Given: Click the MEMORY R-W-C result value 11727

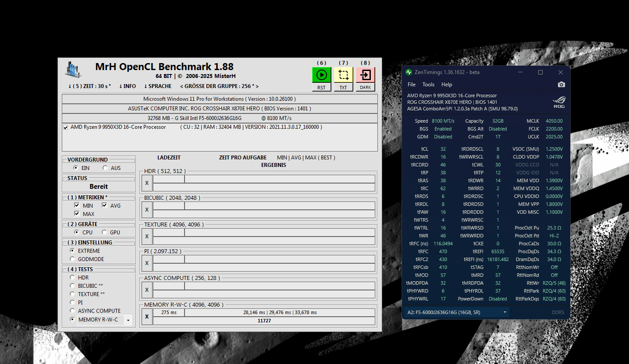Looking at the screenshot, I should pos(264,321).
